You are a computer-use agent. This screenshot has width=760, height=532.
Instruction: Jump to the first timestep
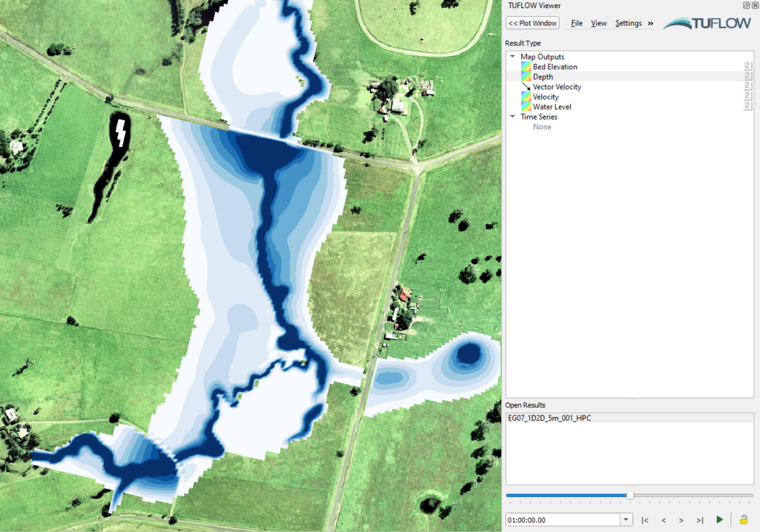click(x=645, y=520)
